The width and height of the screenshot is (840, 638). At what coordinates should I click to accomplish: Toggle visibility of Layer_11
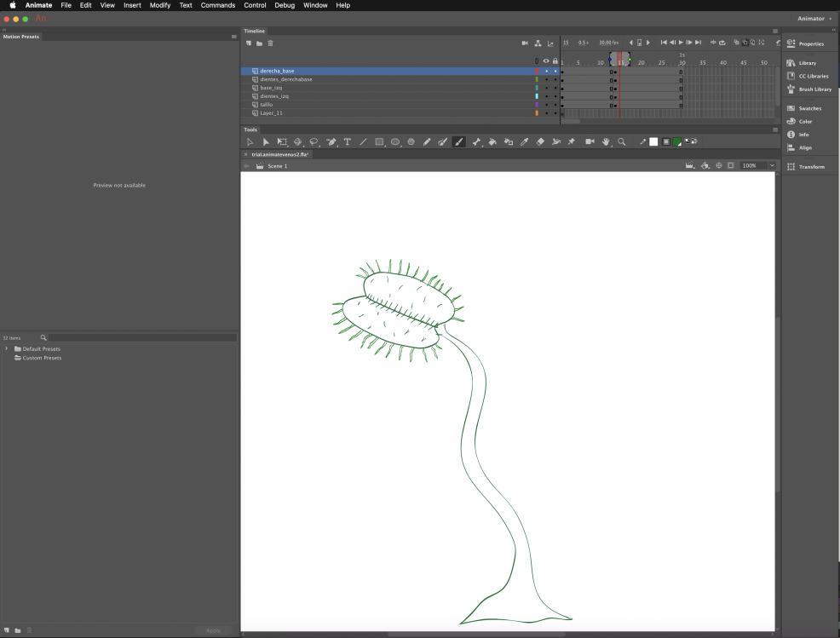(546, 113)
